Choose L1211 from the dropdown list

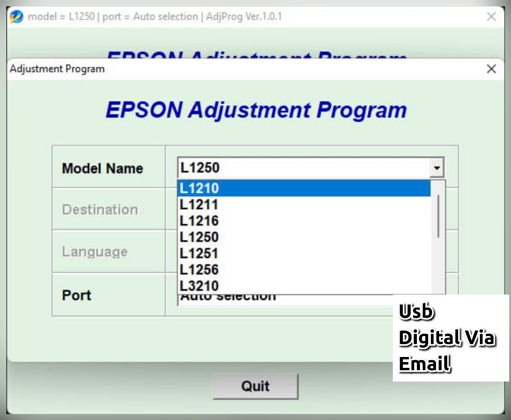coord(304,205)
